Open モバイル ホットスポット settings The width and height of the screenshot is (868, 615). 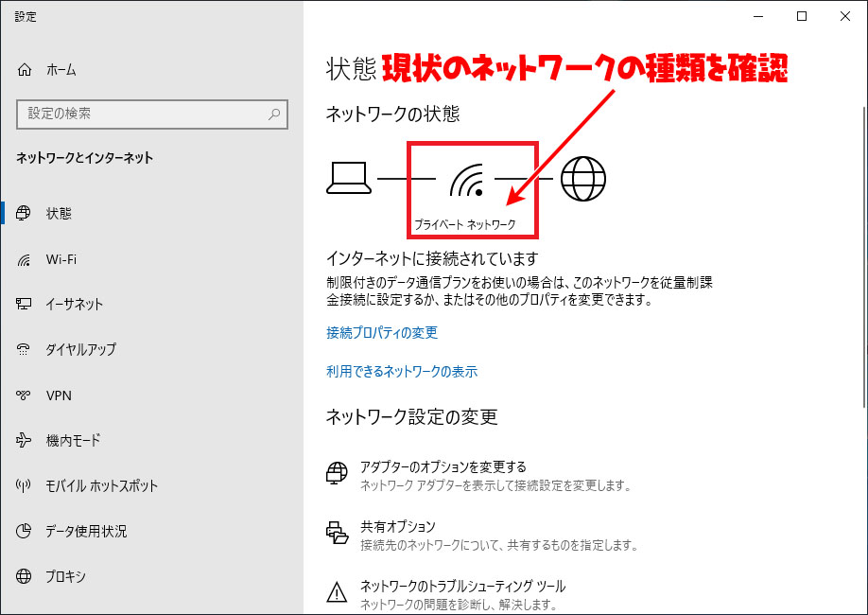[x=151, y=486]
